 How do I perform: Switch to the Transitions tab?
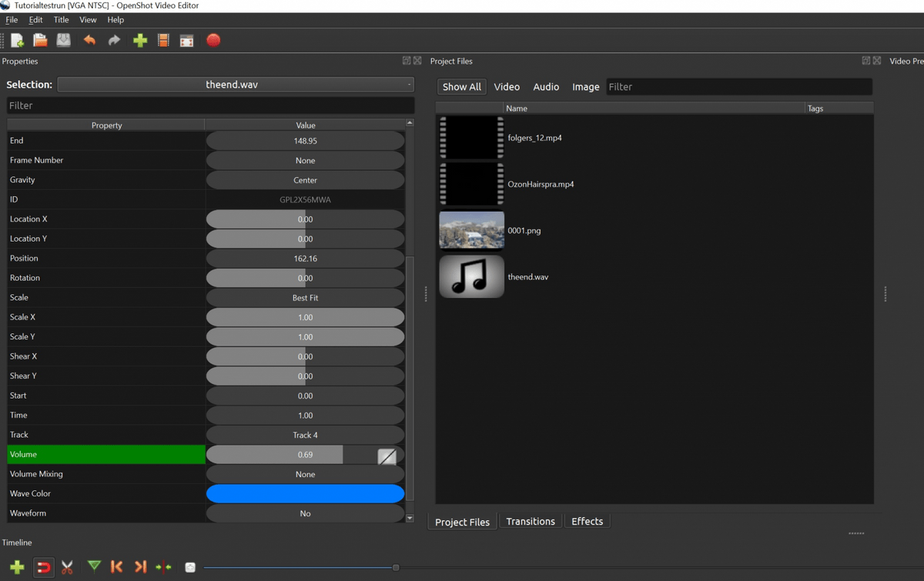pyautogui.click(x=530, y=521)
